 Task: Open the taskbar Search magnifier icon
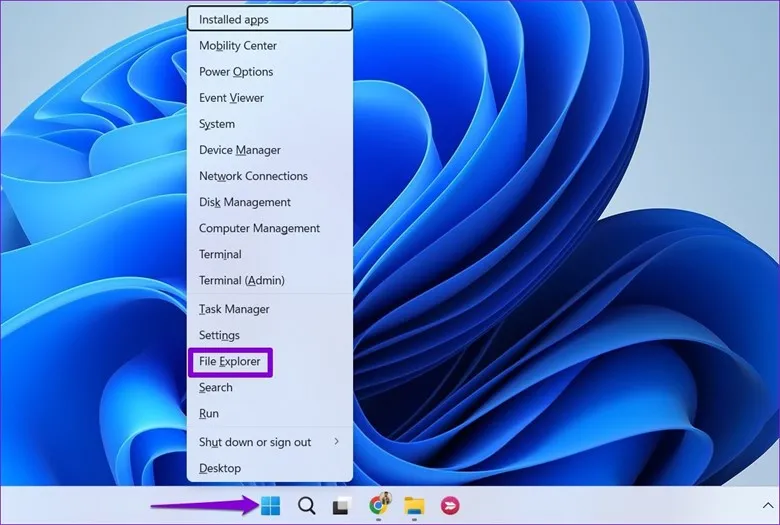[x=306, y=506]
